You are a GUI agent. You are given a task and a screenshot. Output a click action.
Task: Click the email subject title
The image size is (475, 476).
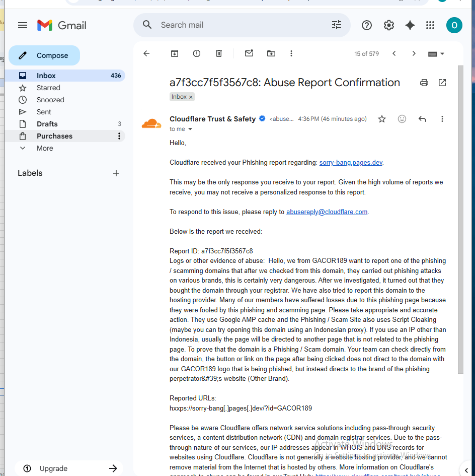tap(284, 83)
